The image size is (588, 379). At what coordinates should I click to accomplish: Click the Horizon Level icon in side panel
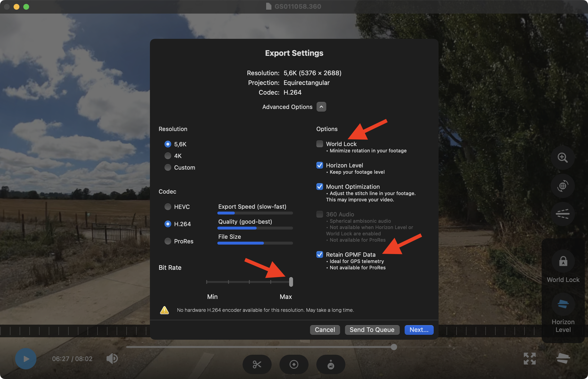[x=563, y=304]
